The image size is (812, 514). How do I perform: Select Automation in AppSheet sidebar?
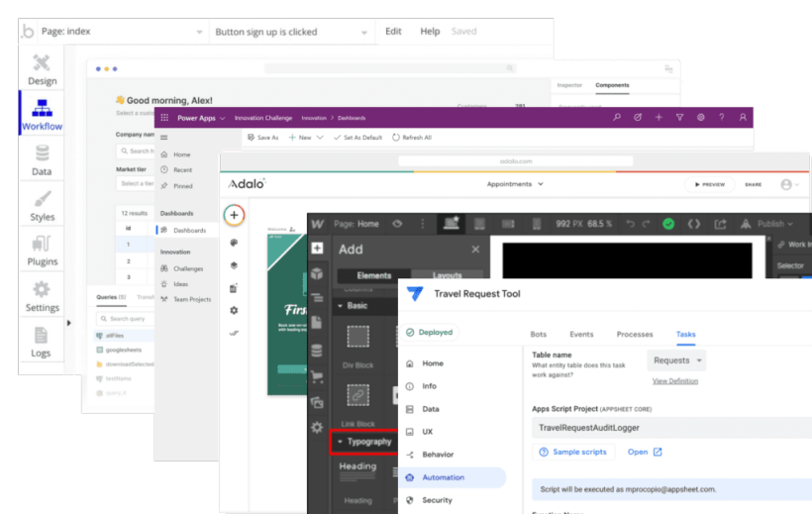click(454, 477)
